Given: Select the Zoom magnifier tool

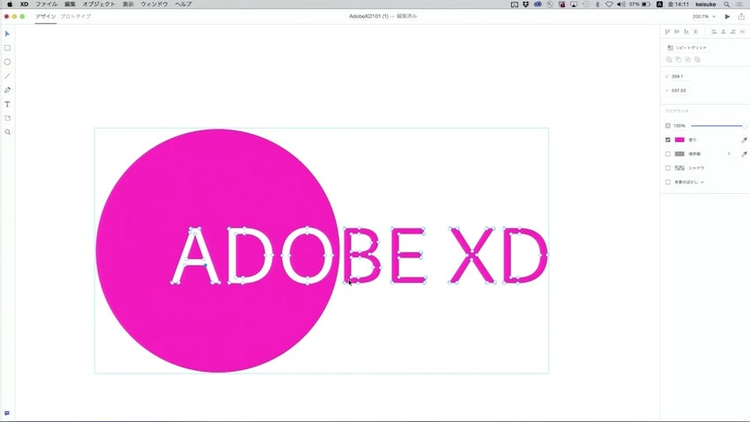Looking at the screenshot, I should click(x=7, y=132).
